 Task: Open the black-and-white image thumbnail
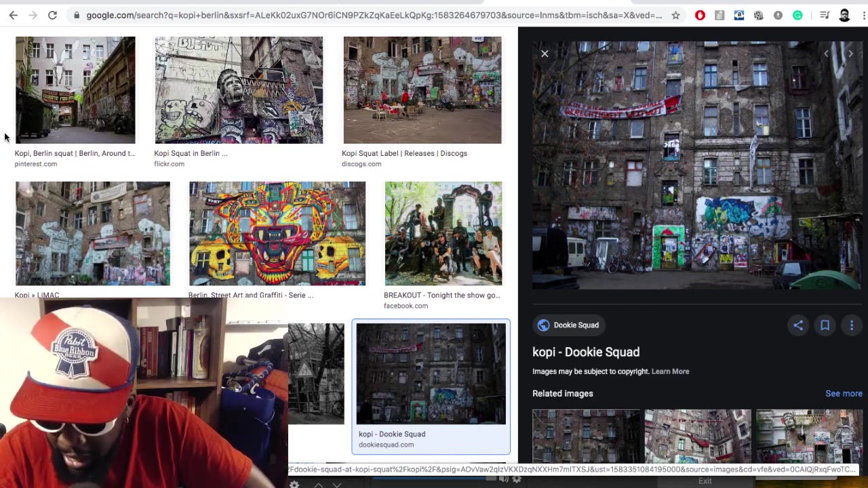click(316, 373)
